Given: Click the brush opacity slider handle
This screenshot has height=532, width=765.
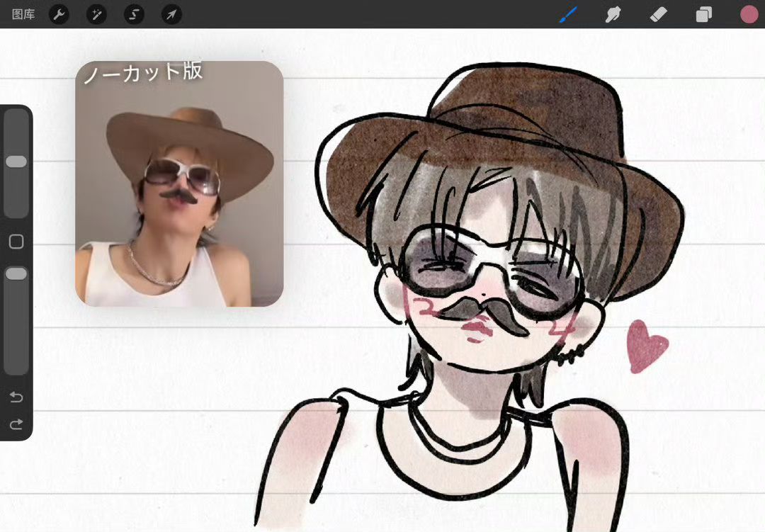Looking at the screenshot, I should point(16,274).
